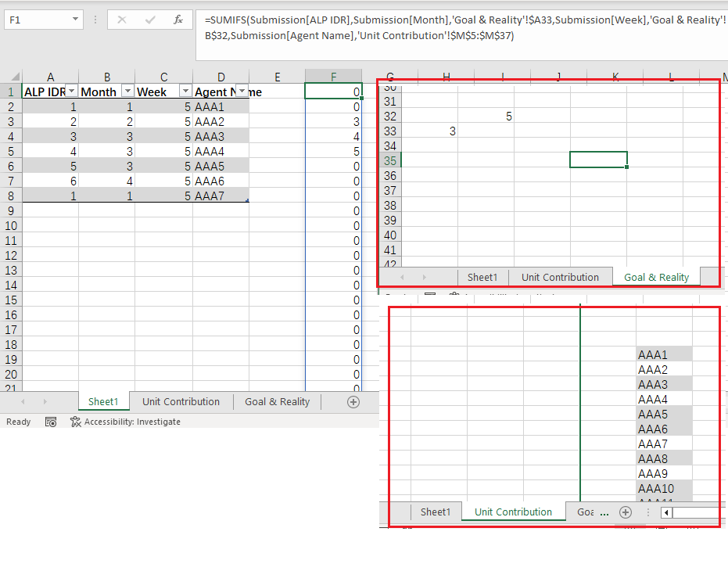Viewport: 728px width, 571px height.
Task: Click AAA1 in the Unit Contribution list
Action: point(664,355)
